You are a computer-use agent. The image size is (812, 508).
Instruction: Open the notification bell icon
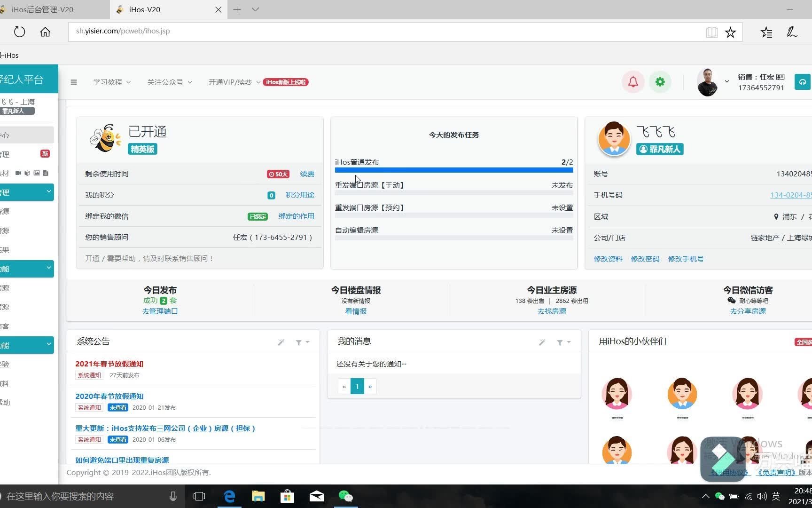tap(633, 82)
